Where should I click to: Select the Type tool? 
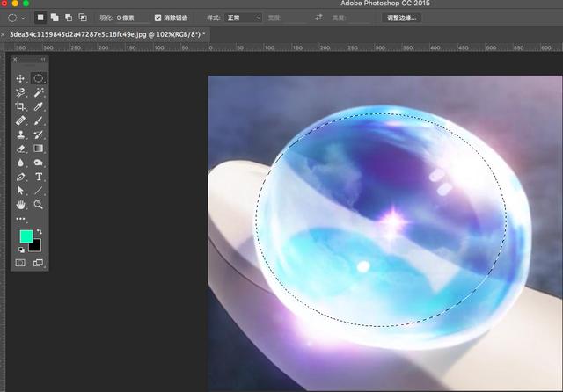38,177
